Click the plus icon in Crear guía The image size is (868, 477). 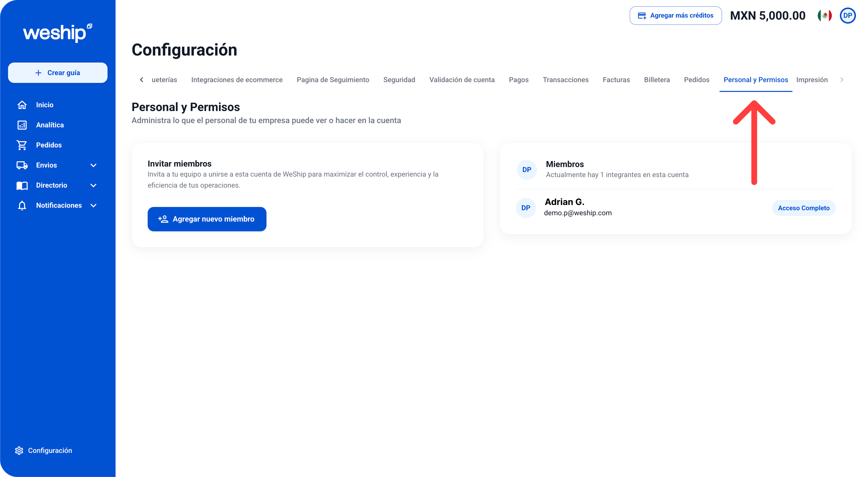coord(38,73)
